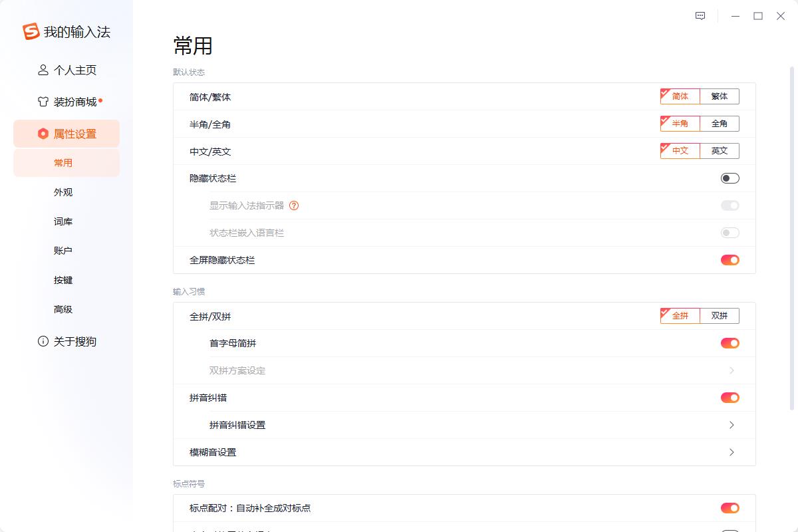
Task: Toggle 显示输入法指示器 switch
Action: (730, 205)
